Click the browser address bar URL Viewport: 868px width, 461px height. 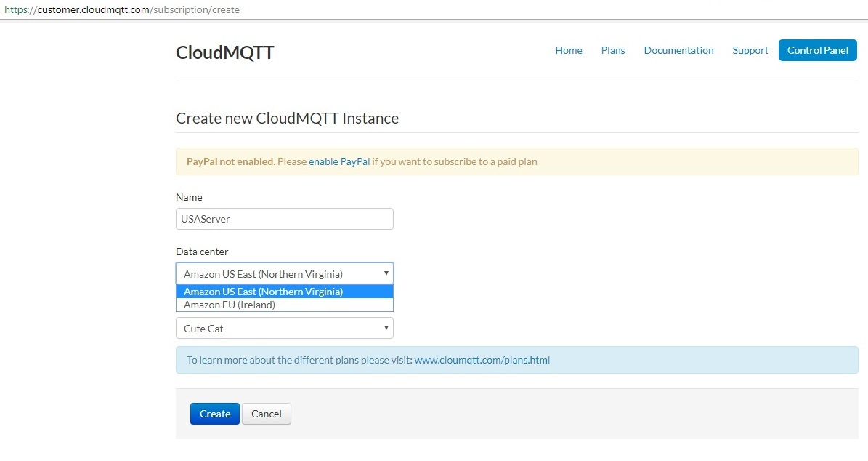point(122,10)
